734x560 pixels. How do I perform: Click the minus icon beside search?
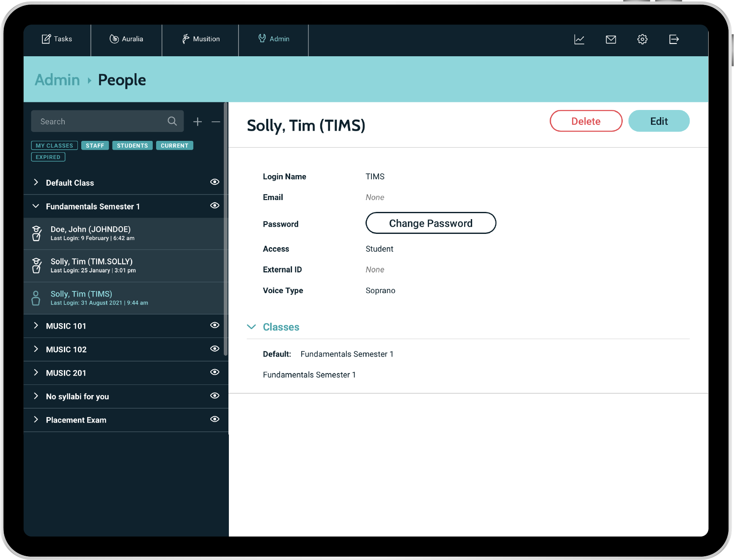[x=216, y=122]
